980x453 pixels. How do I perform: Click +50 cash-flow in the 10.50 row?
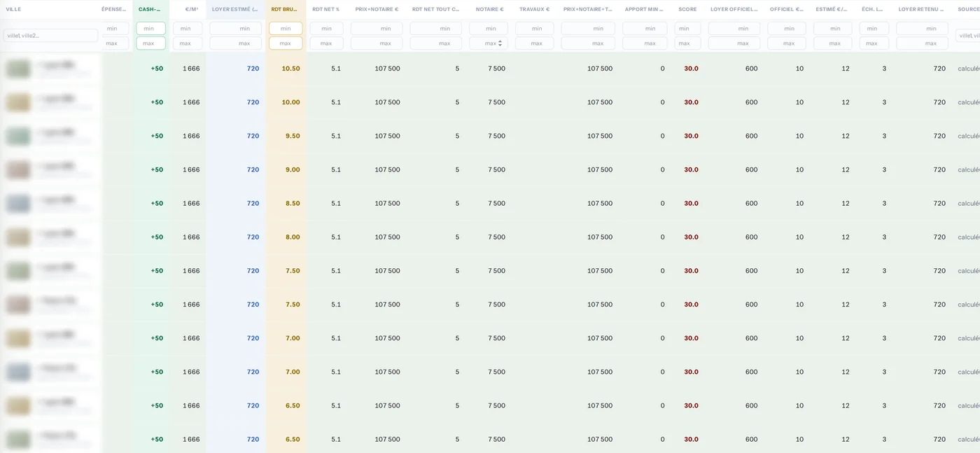tap(157, 69)
